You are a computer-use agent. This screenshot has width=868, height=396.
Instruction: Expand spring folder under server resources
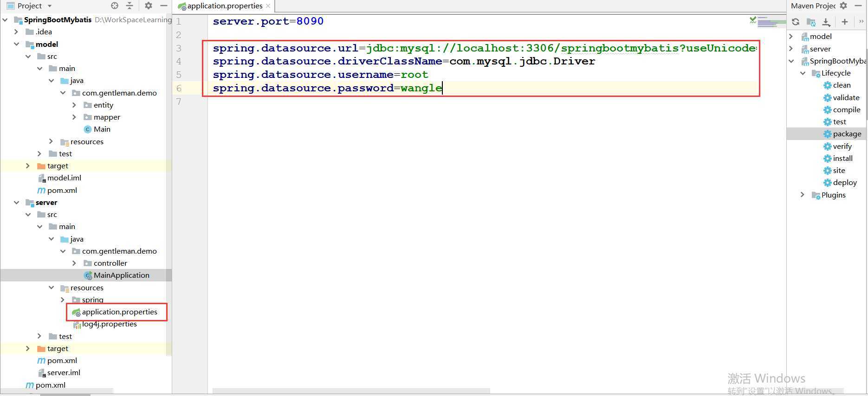click(x=63, y=300)
